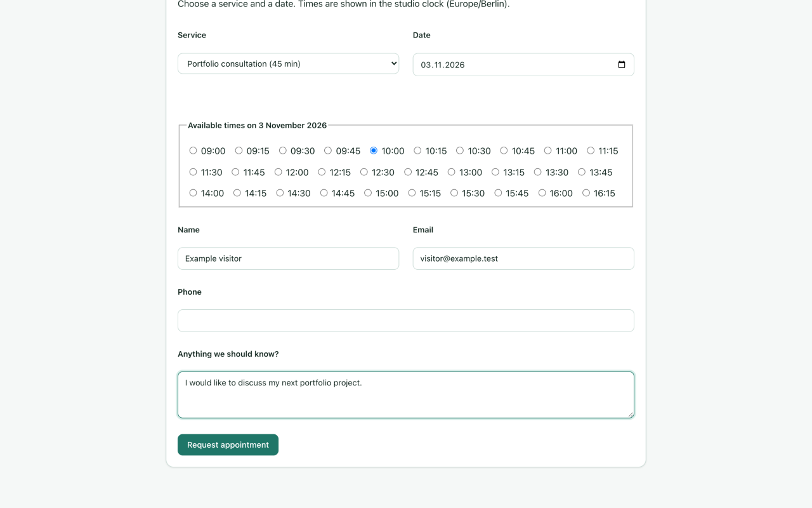Click the Name input field
Image resolution: width=812 pixels, height=508 pixels.
[288, 258]
